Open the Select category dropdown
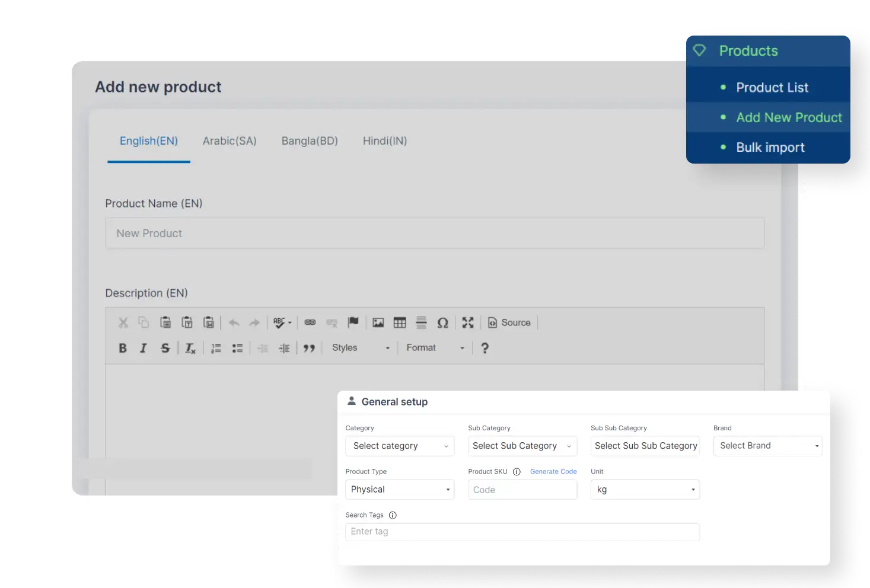The image size is (870, 588). [x=399, y=446]
